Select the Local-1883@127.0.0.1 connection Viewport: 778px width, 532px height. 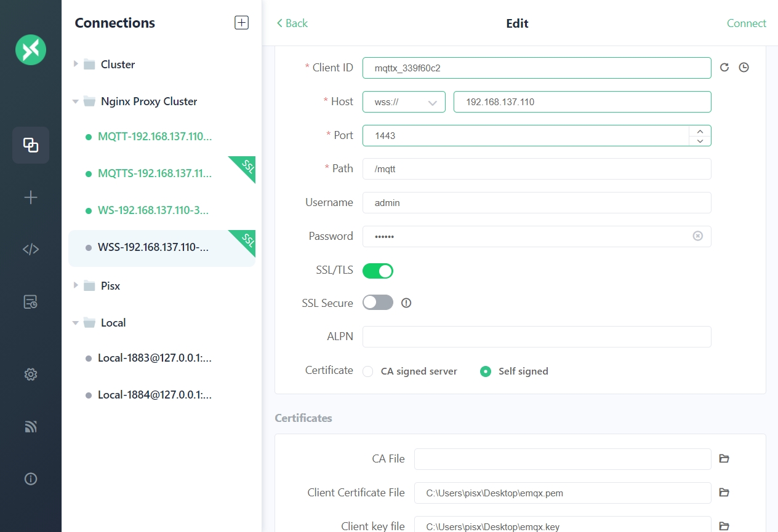pyautogui.click(x=154, y=358)
